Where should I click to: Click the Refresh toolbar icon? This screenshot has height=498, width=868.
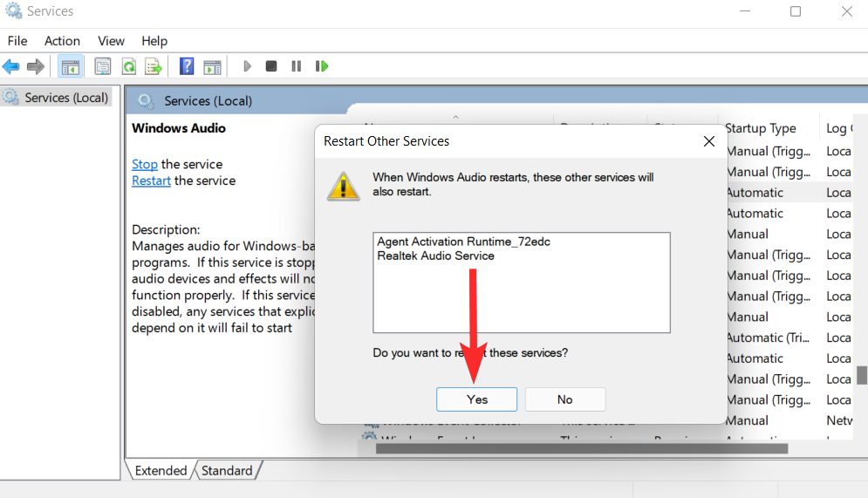click(129, 67)
